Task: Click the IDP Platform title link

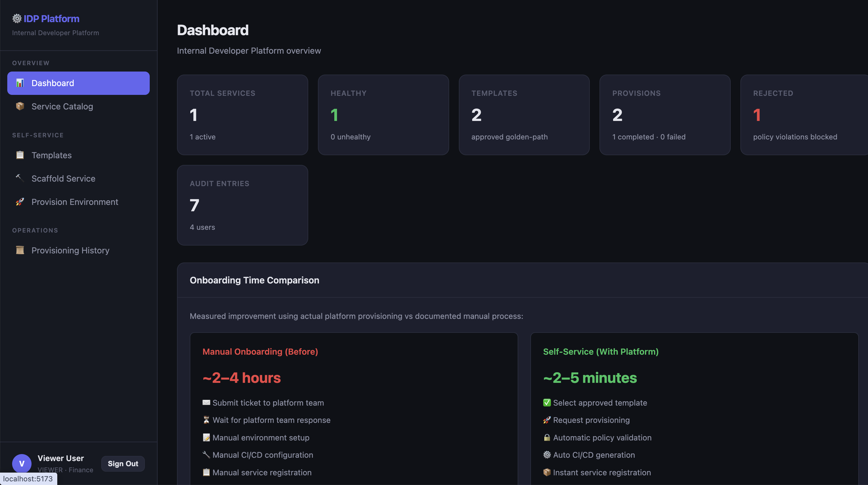Action: [x=52, y=18]
